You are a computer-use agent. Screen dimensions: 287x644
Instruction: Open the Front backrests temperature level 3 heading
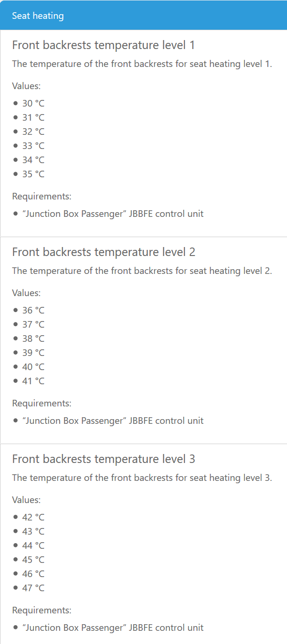(x=103, y=459)
